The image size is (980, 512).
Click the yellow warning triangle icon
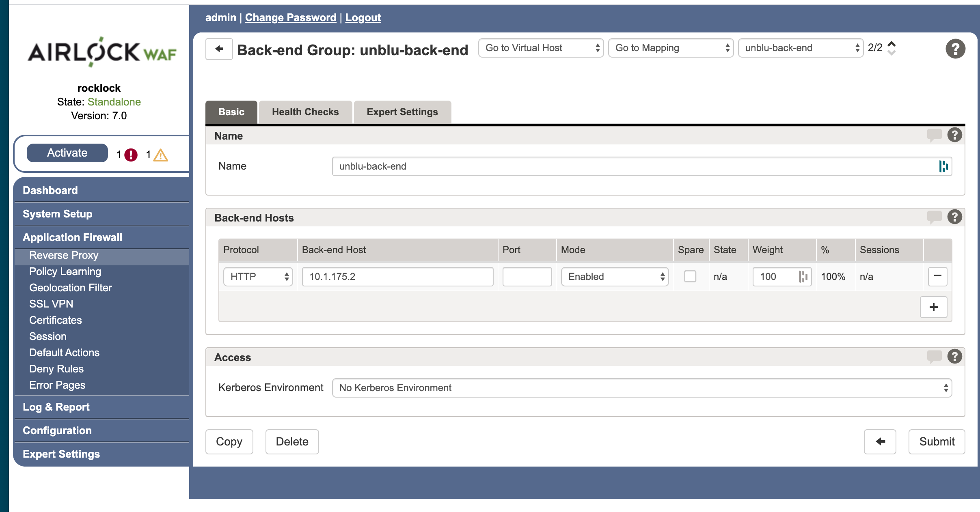point(161,155)
